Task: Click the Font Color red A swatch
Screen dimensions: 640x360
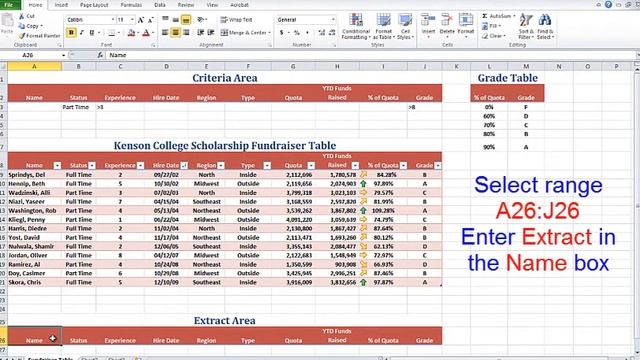Action: coord(146,33)
